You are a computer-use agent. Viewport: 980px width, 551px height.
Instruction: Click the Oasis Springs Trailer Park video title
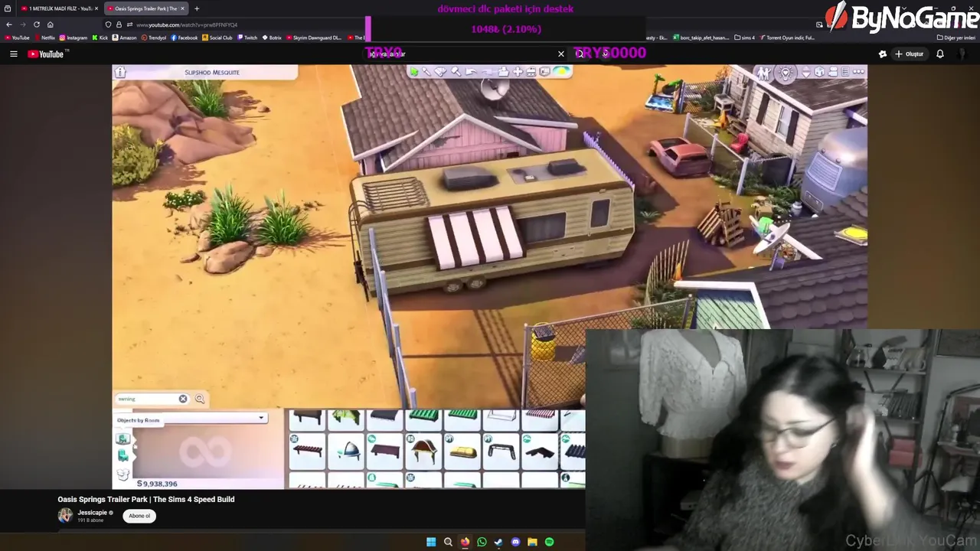tap(146, 499)
